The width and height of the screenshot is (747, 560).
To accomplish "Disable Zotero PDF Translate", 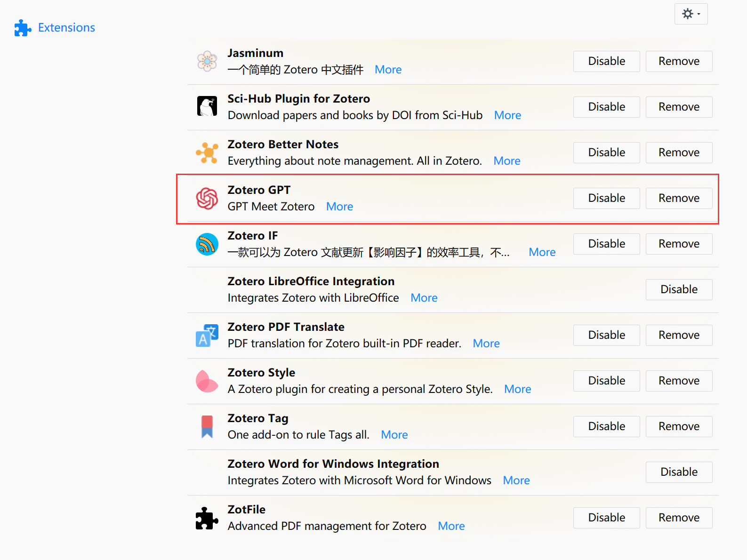I will tap(606, 335).
